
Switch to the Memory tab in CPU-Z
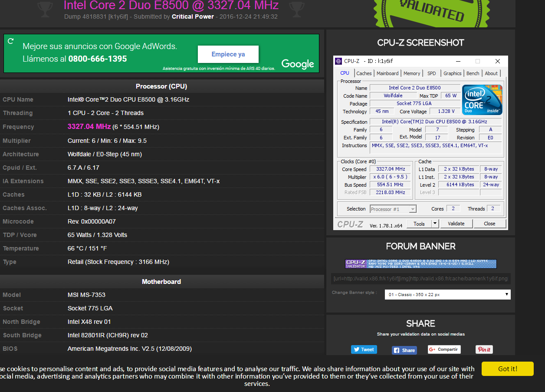point(411,73)
